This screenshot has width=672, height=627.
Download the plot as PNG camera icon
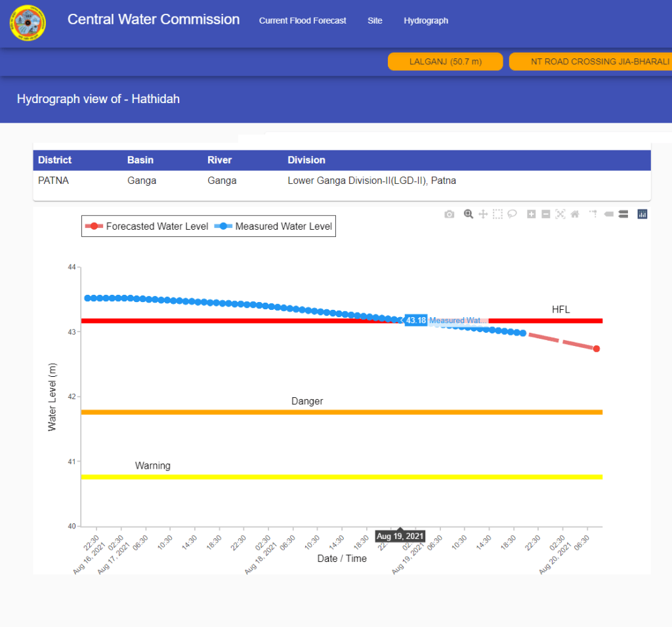pos(449,214)
